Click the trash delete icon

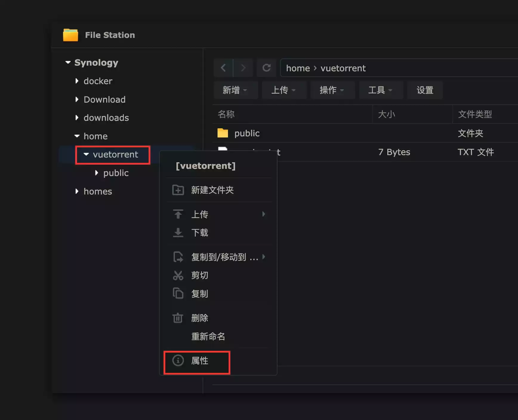178,318
